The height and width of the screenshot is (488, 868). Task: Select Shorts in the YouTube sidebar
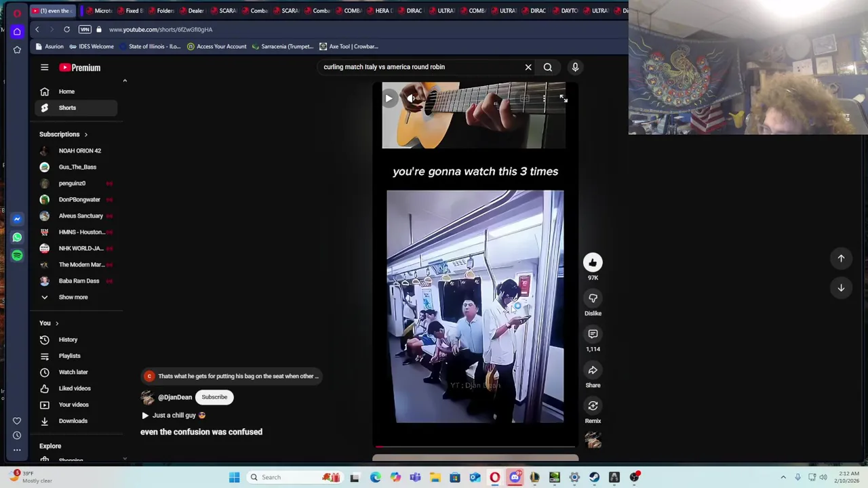76,108
